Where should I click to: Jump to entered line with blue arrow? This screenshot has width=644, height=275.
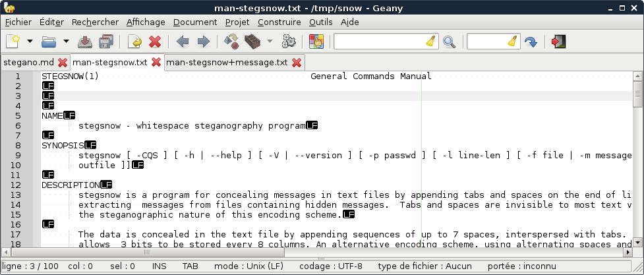[x=531, y=42]
